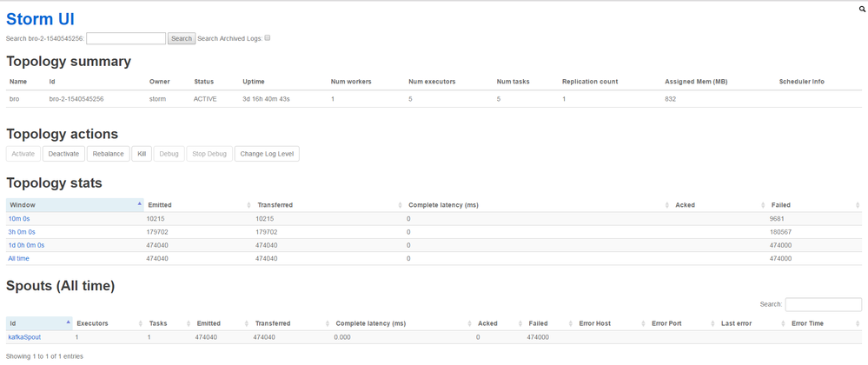Open the 10m 0s window link
This screenshot has width=868, height=365.
[x=19, y=219]
